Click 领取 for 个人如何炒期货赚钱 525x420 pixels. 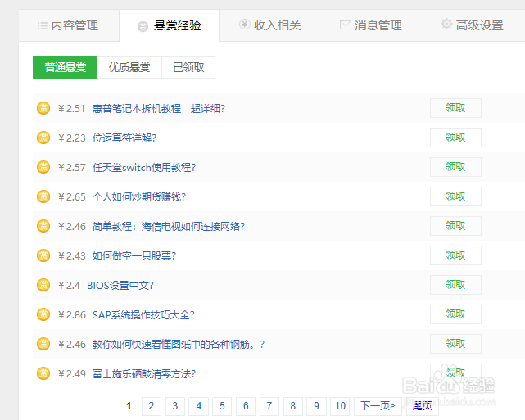(455, 196)
